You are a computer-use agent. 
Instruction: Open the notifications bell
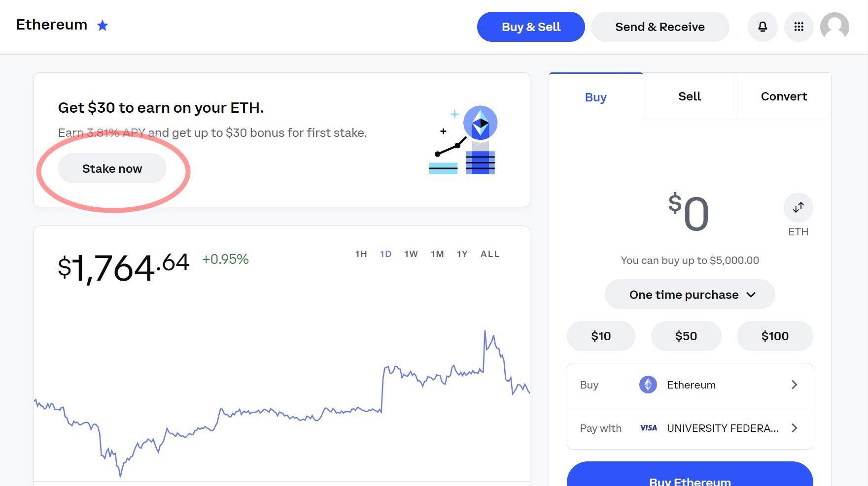tap(763, 27)
